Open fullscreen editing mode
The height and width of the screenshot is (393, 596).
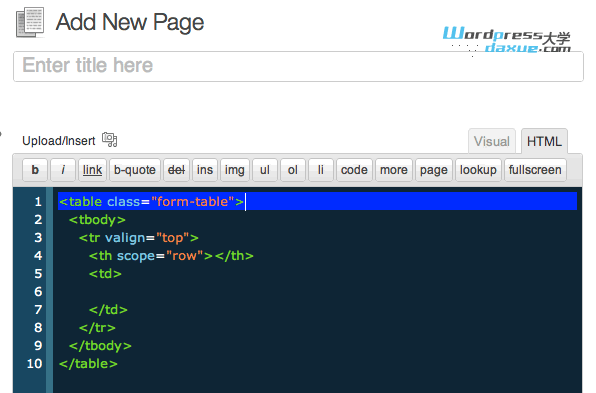coord(535,170)
